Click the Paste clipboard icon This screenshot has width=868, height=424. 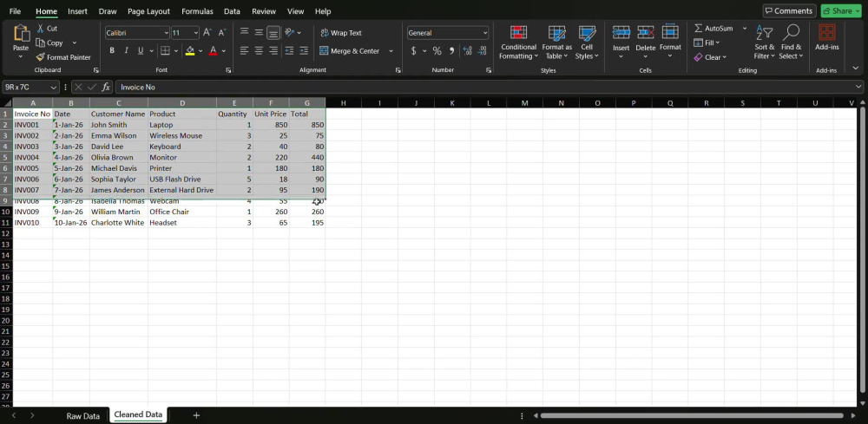point(21,33)
